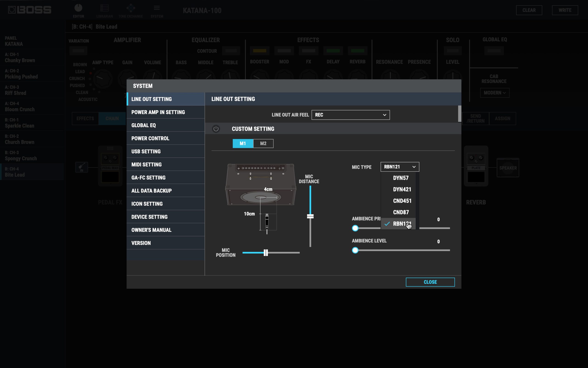Switch to the Chain tab
The image size is (588, 368).
pos(112,118)
